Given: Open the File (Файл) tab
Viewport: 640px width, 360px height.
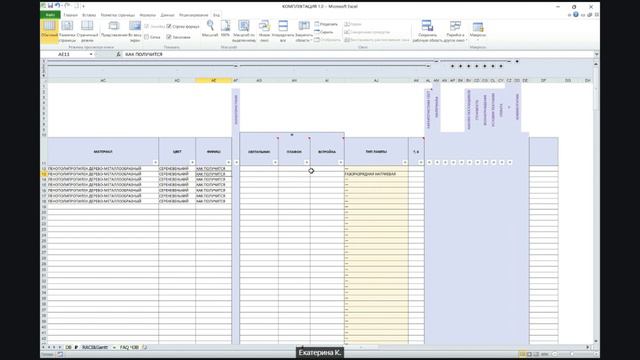Looking at the screenshot, I should [50, 15].
